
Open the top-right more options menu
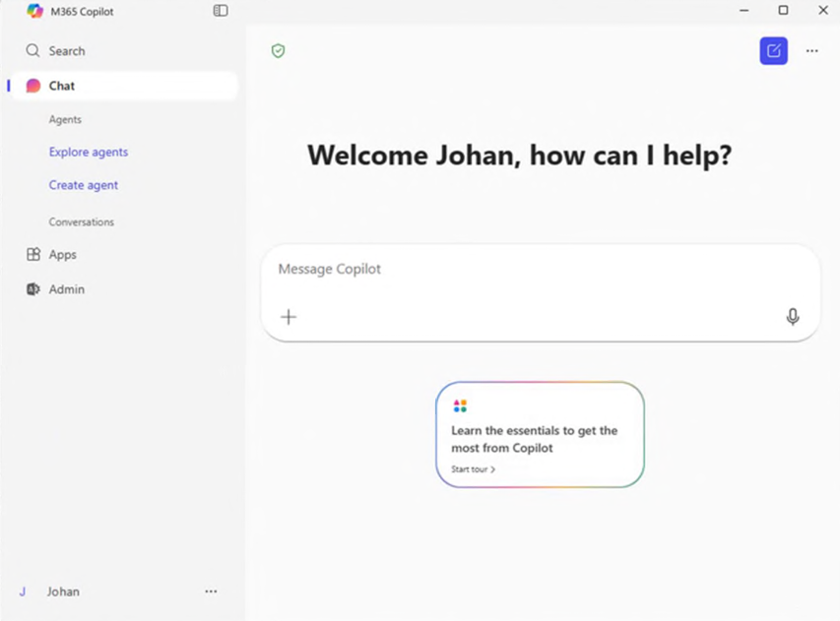click(x=812, y=51)
